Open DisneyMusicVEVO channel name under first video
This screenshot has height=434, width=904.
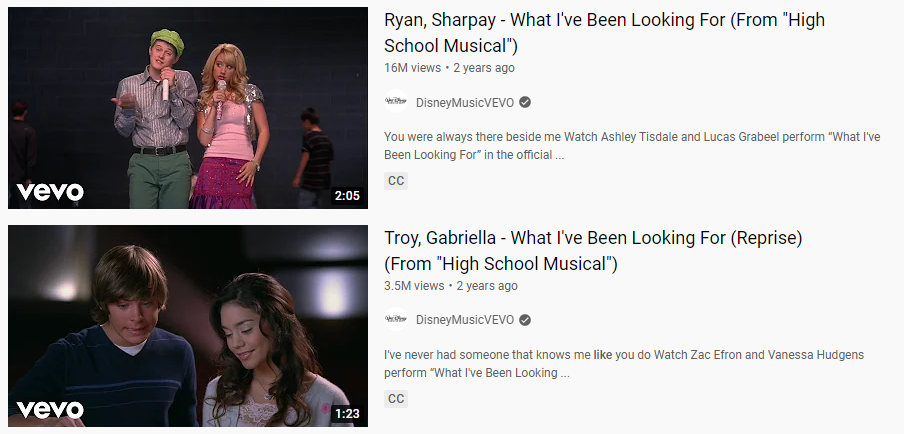465,103
